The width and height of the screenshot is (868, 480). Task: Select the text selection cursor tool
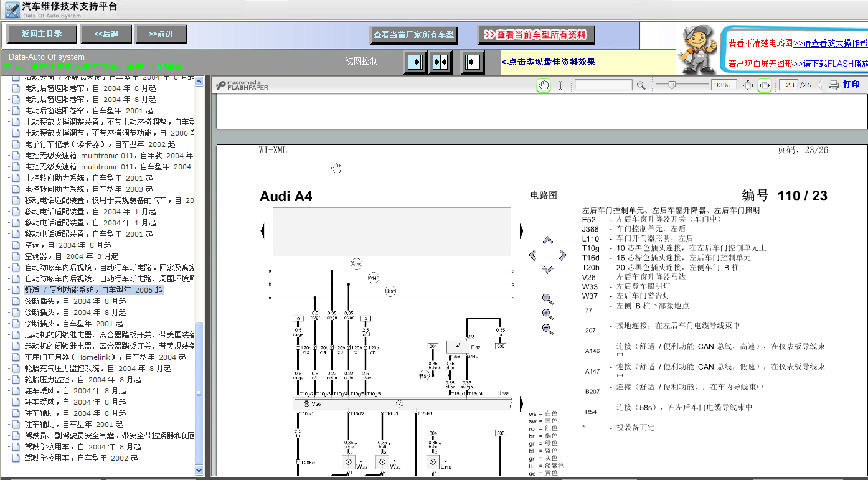point(560,85)
